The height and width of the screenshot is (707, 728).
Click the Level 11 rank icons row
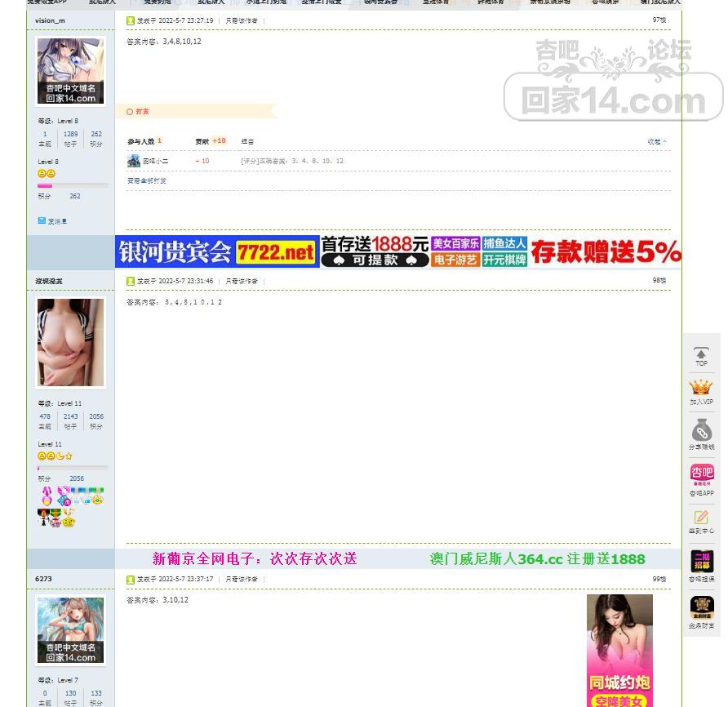(x=55, y=456)
